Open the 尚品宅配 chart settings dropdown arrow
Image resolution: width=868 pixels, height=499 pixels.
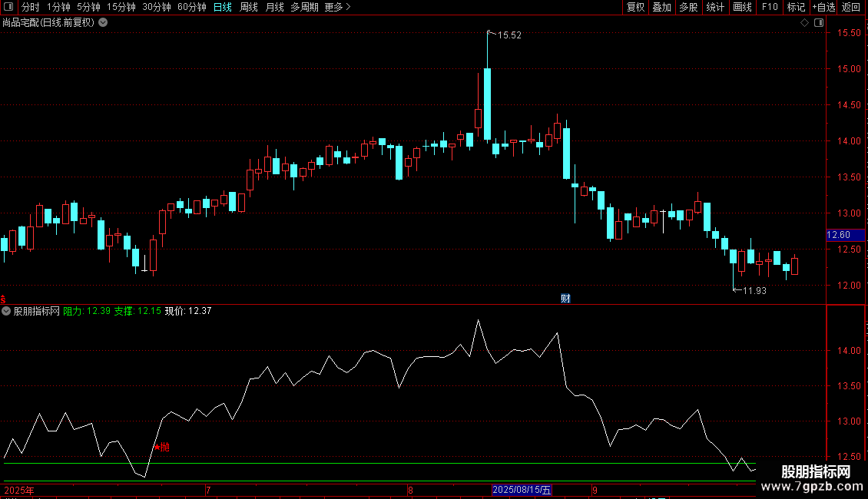(x=103, y=23)
